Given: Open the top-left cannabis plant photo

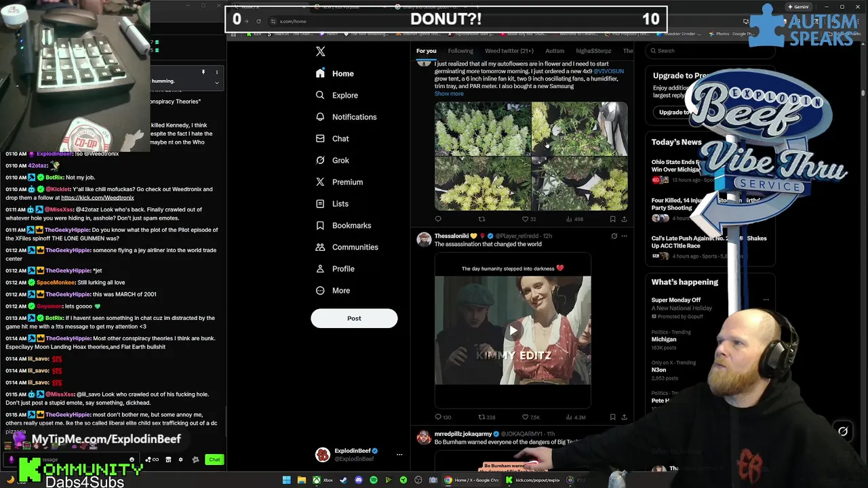Looking at the screenshot, I should (482, 129).
